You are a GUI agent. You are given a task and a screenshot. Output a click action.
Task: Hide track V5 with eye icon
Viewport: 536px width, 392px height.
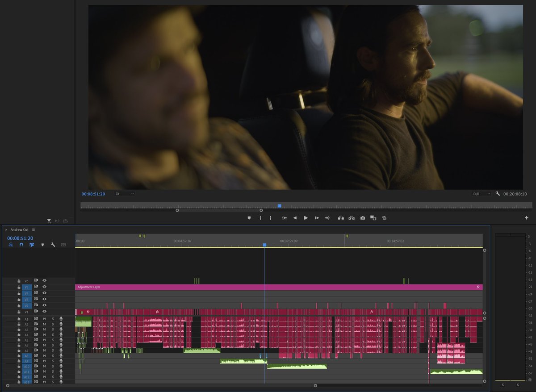(44, 287)
